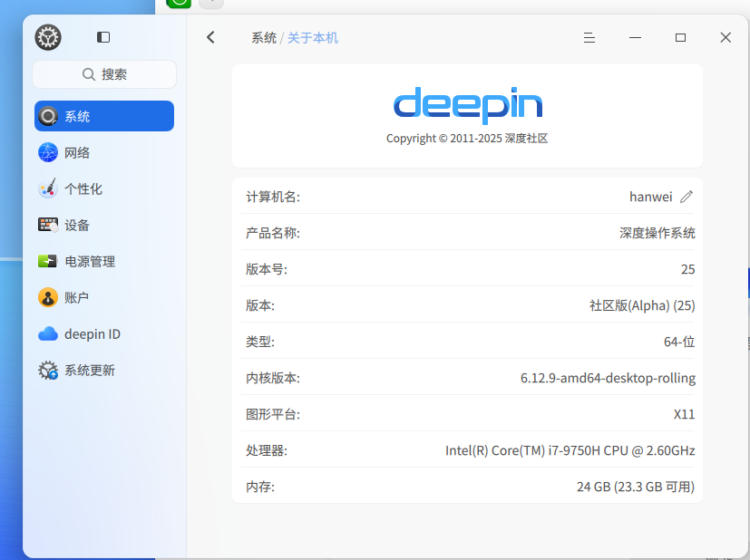This screenshot has width=750, height=560.
Task: Click the computer name value hanwei
Action: point(650,197)
